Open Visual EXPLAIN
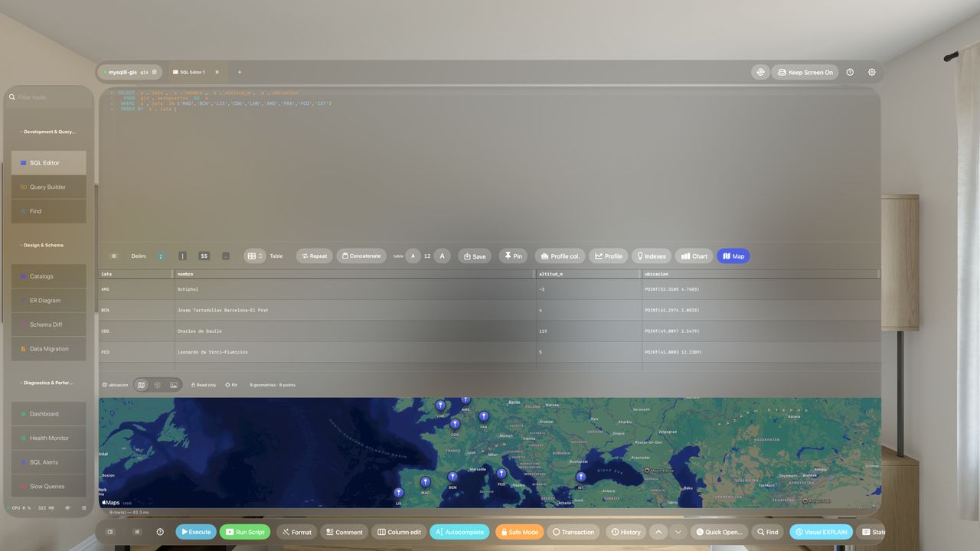Viewport: 980px width, 551px height. (x=821, y=532)
